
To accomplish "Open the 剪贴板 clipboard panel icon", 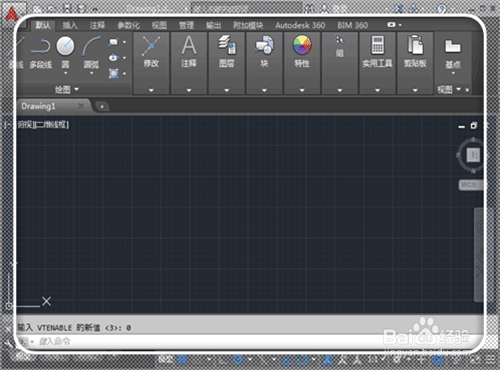I will 415,45.
